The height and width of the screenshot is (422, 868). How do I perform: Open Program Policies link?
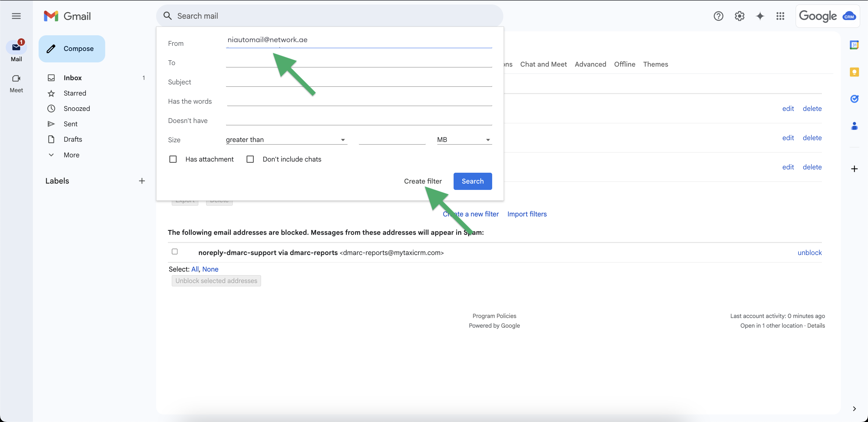(494, 316)
